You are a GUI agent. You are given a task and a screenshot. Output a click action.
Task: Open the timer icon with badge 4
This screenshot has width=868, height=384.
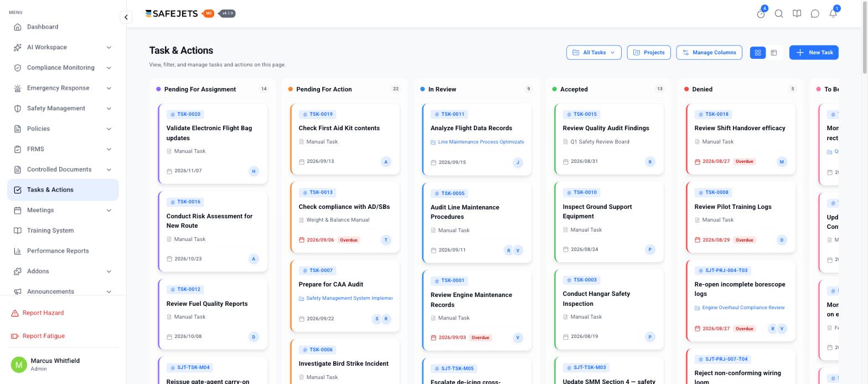761,14
